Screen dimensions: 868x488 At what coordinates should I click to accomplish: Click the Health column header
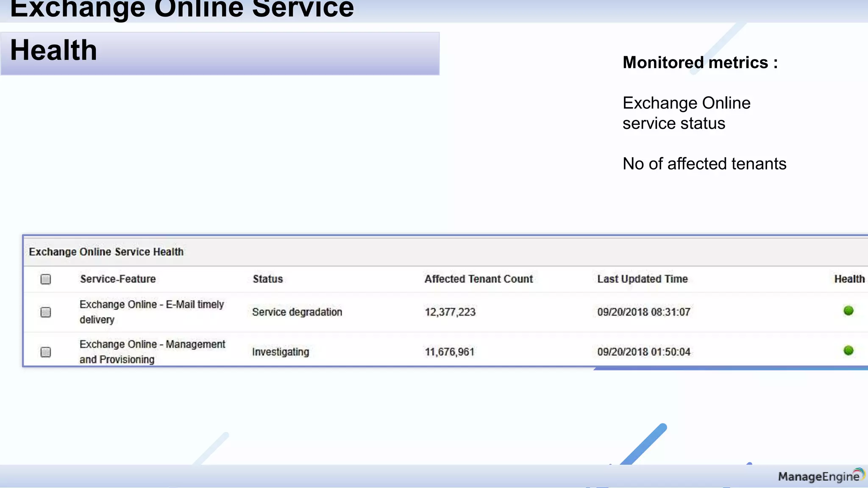[850, 279]
